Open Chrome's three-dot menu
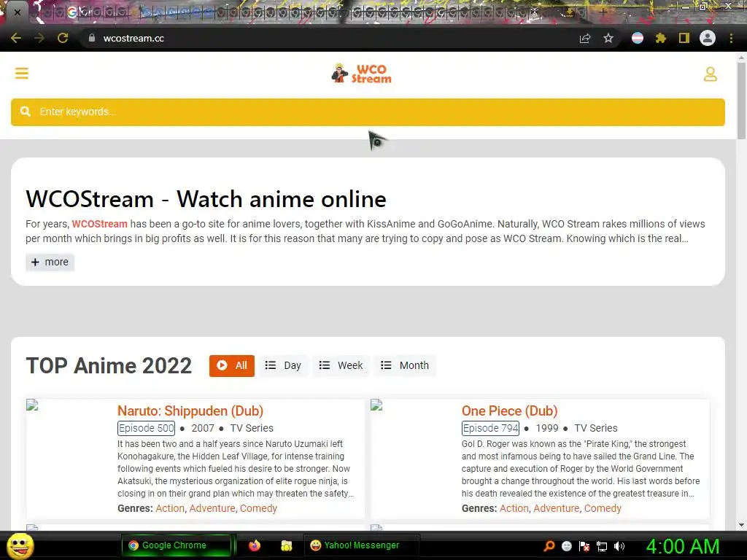This screenshot has height=560, width=747. click(731, 38)
